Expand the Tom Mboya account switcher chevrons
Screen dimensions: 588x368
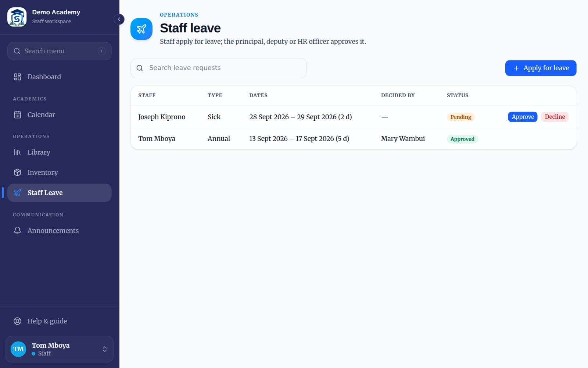pos(105,349)
